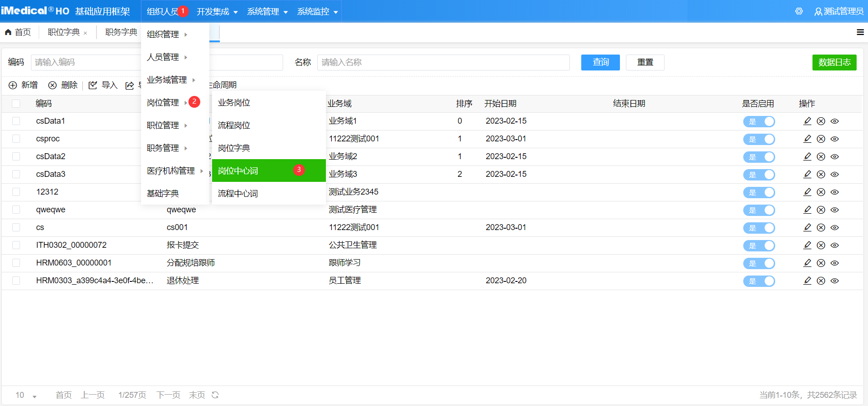
Task: Delete the 退休处理 row
Action: coord(821,281)
